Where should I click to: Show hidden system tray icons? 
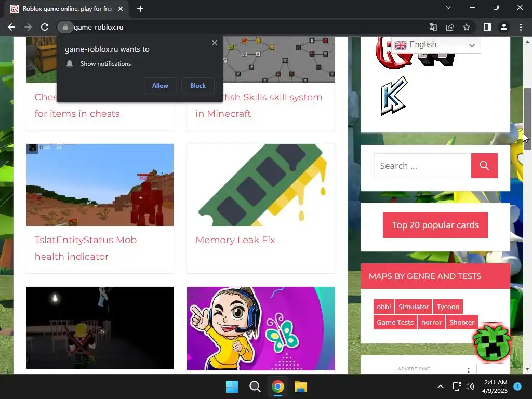coord(441,387)
